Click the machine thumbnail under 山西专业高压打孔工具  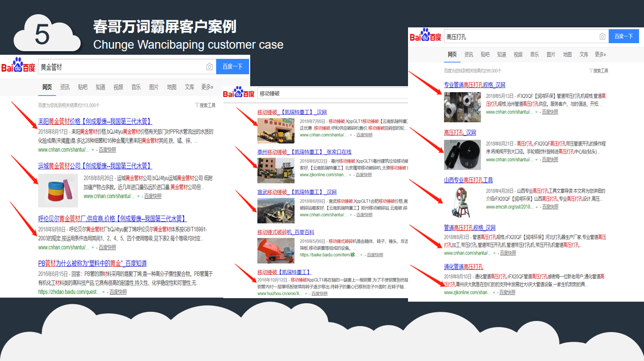462,202
